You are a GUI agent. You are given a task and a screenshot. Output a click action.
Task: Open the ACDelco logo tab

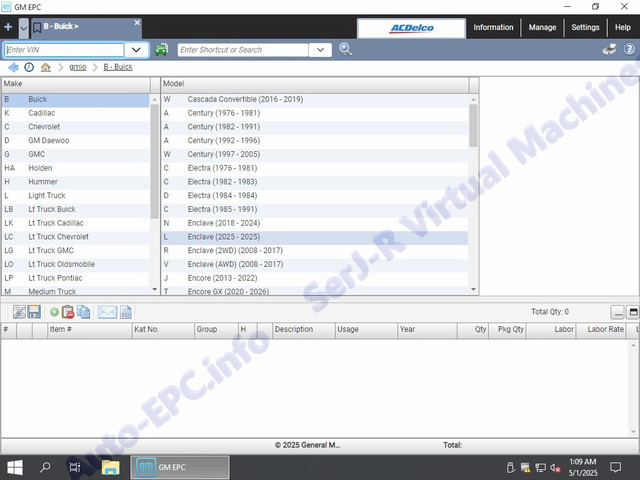[x=411, y=28]
